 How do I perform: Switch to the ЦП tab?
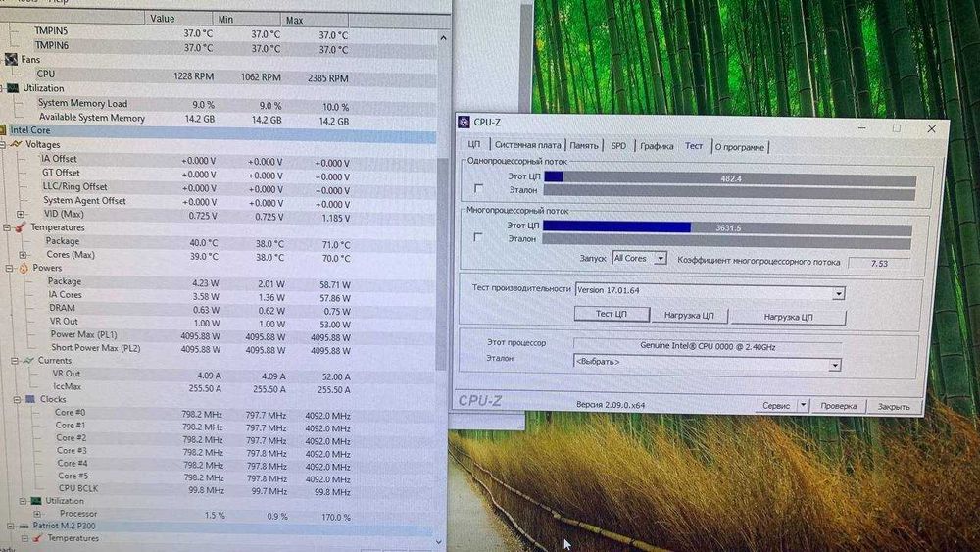474,144
